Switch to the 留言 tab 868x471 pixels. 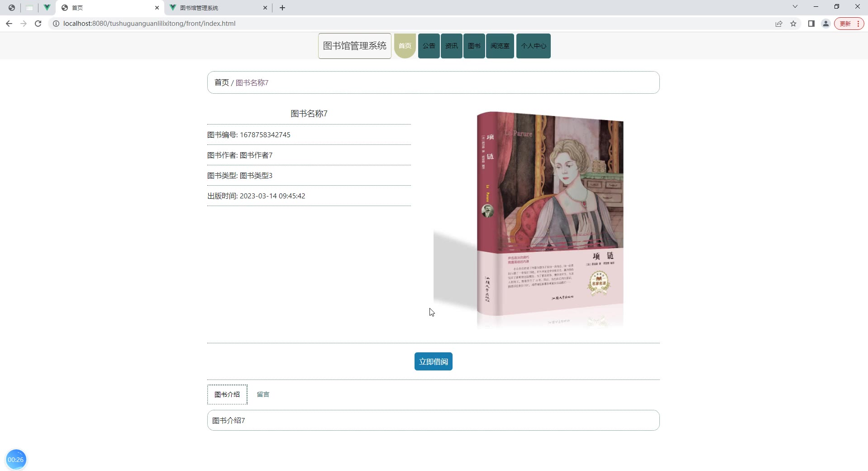tap(263, 394)
